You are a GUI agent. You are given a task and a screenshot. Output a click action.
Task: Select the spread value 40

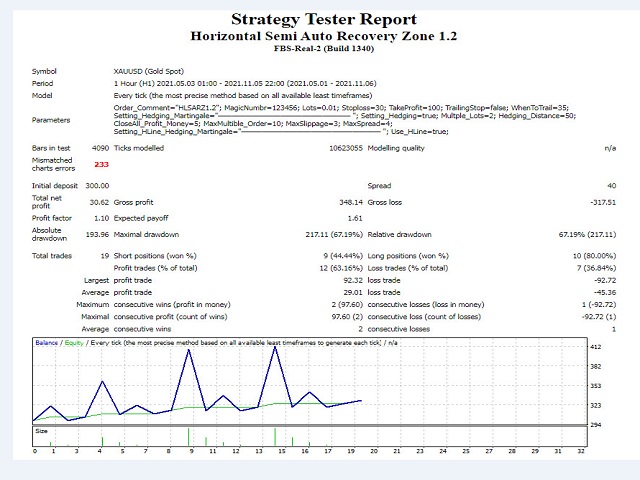(x=611, y=186)
